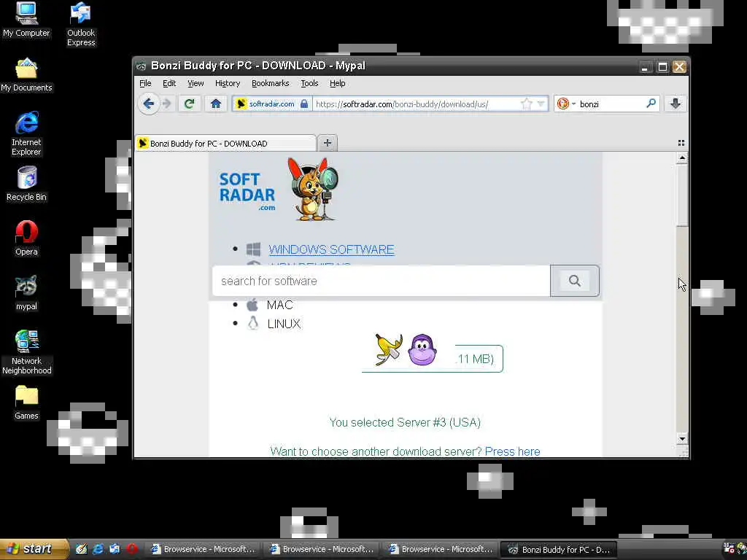Click the Forward arrow in Mypal toolbar
Screen dimensions: 747x560
pyautogui.click(x=166, y=104)
